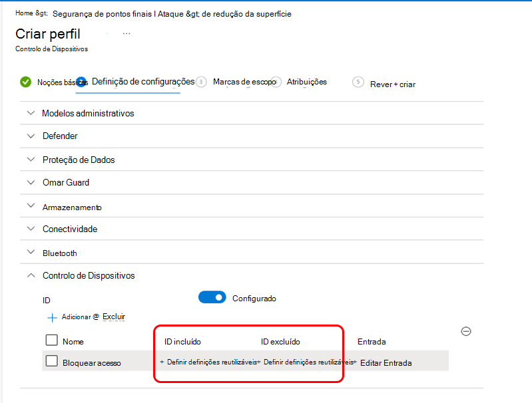Viewport: 532px width, 403px height.
Task: Toggle the Configurado switch for ID
Action: pyautogui.click(x=212, y=297)
